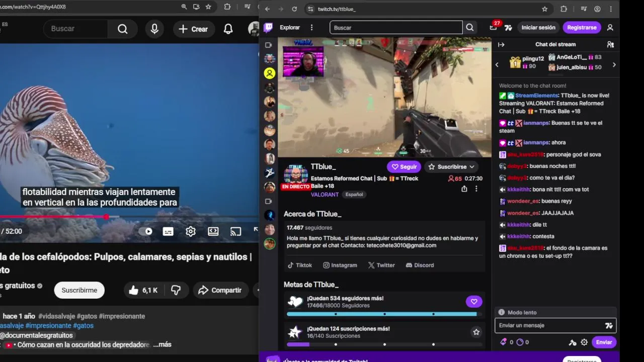Toggle the heart button on followers goal

pos(473,302)
